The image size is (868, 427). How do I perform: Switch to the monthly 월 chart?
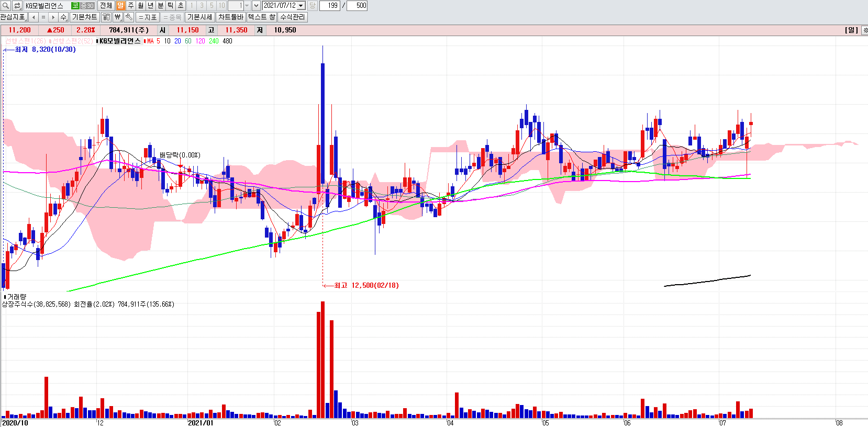coord(140,5)
